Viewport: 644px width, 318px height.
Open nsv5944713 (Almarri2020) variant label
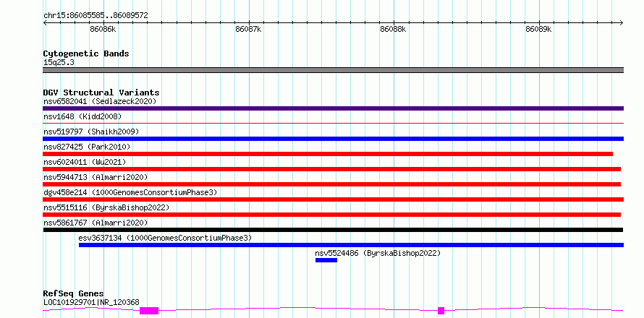(x=96, y=177)
